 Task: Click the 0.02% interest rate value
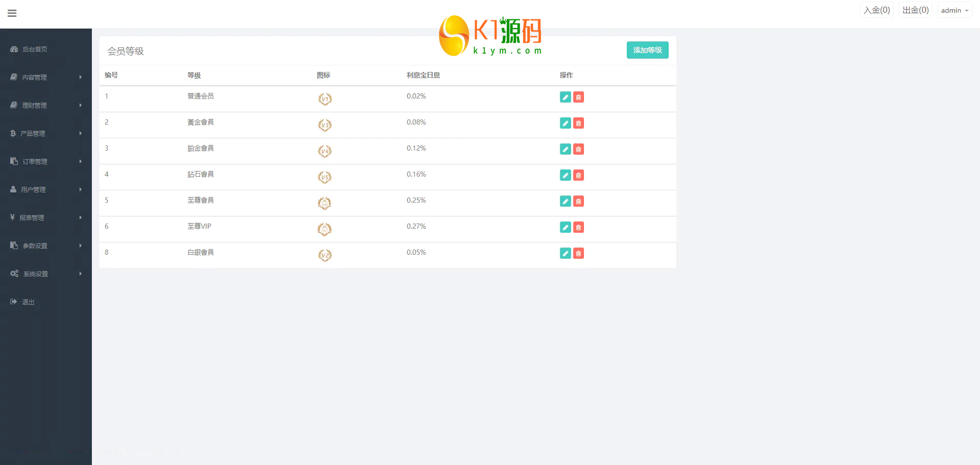click(416, 96)
